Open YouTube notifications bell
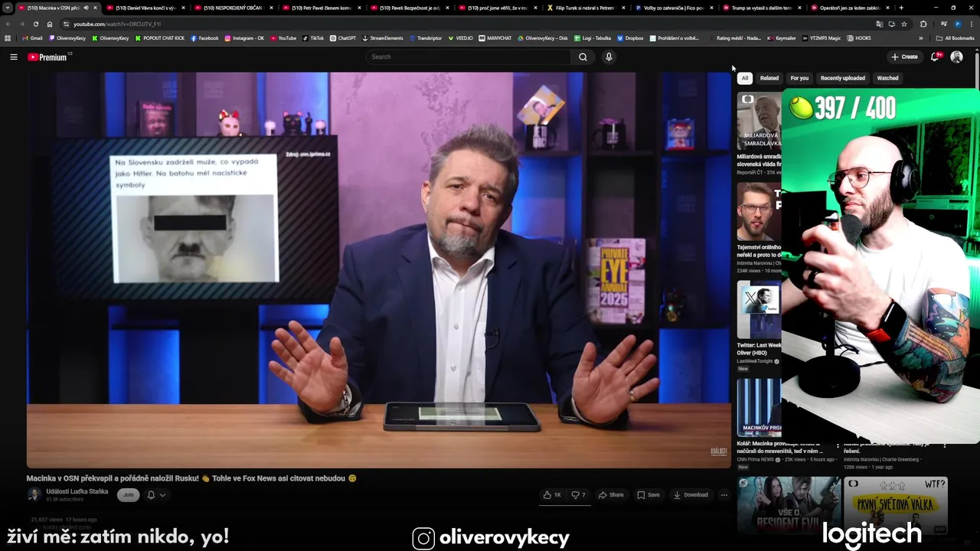The image size is (980, 551). pos(935,57)
